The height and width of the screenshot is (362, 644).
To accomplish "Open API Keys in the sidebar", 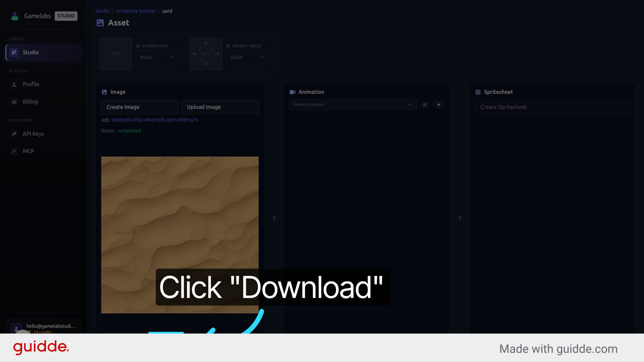I will click(x=44, y=134).
